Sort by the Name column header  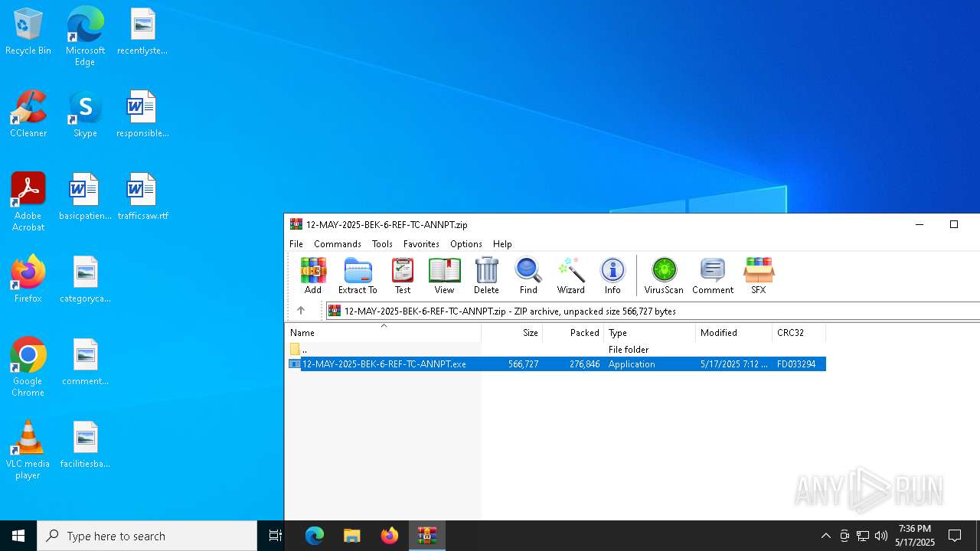[x=384, y=332]
